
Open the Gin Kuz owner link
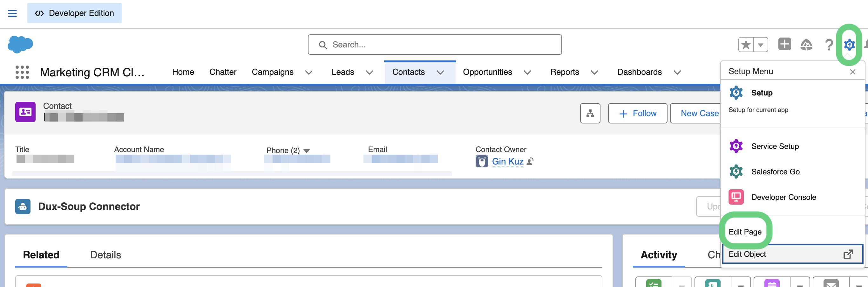(x=507, y=161)
